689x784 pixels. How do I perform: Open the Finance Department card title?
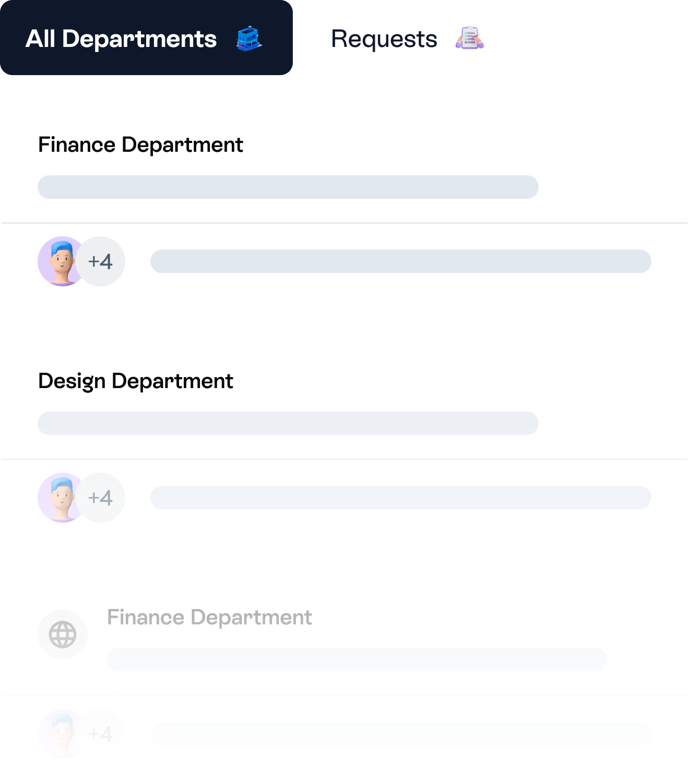click(140, 144)
